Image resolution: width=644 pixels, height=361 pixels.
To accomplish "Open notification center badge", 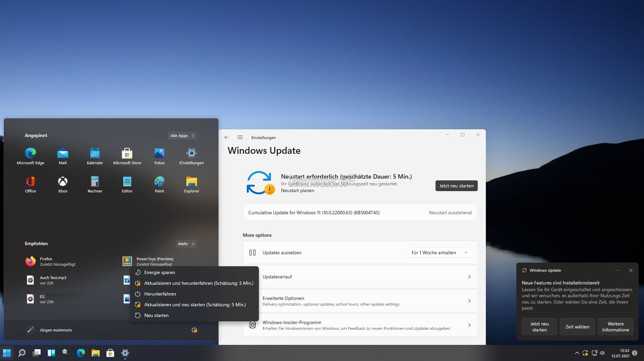I will 635,353.
